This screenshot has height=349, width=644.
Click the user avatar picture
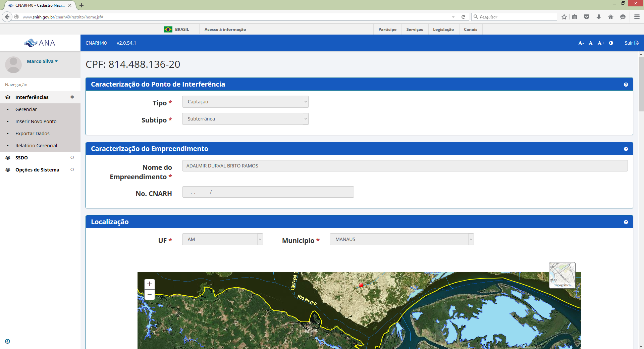point(13,65)
